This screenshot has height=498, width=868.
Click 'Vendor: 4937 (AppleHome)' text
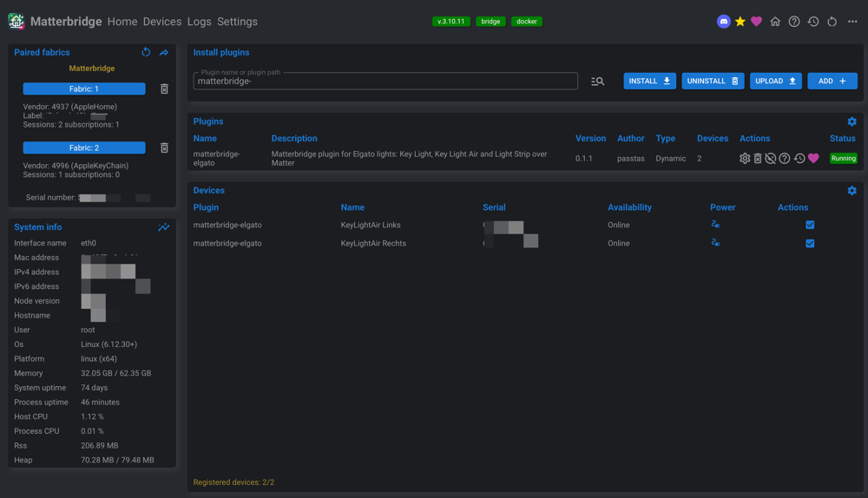point(69,106)
